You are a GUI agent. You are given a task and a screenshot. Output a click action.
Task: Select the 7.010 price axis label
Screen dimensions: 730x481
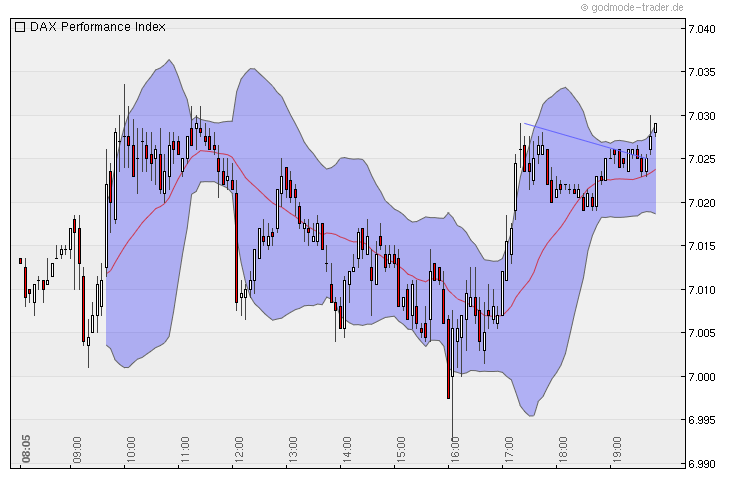pyautogui.click(x=702, y=290)
